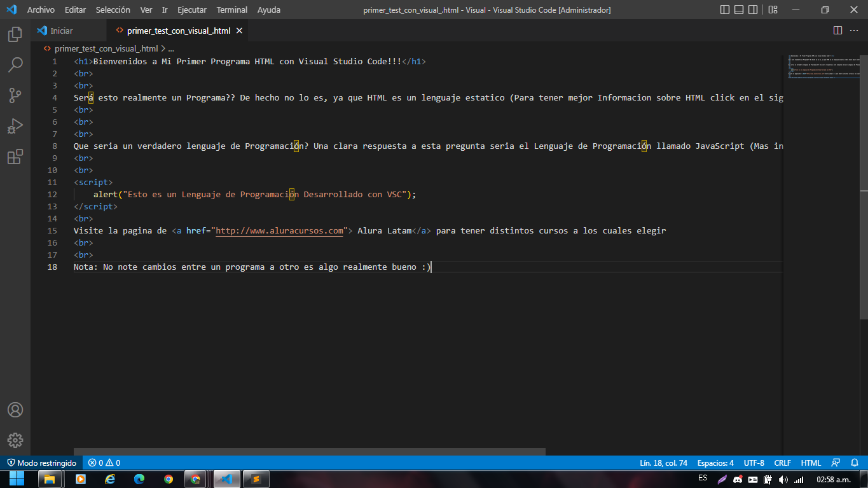Click line number 18 in the gutter
868x488 pixels.
coord(53,267)
